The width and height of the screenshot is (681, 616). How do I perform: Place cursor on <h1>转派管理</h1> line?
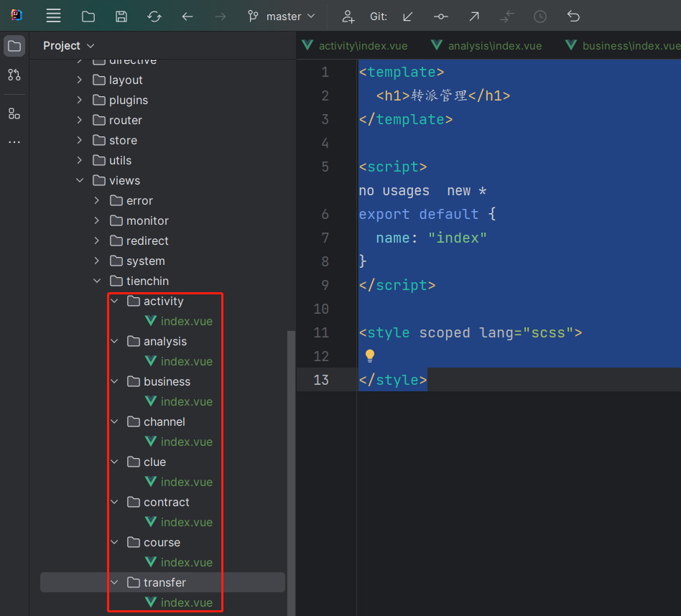(x=443, y=95)
